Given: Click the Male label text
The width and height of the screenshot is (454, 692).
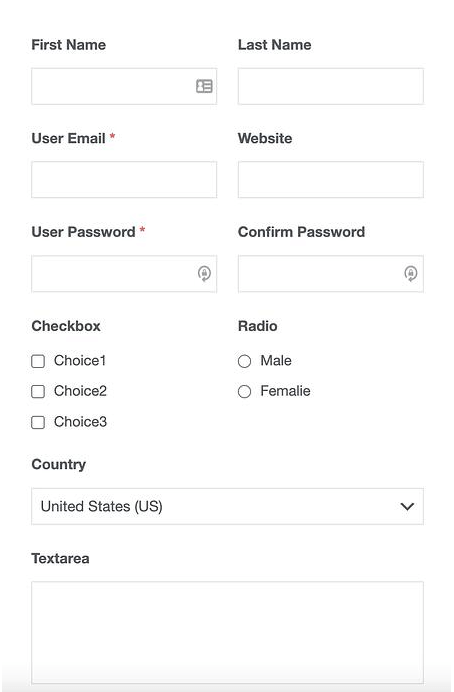Looking at the screenshot, I should pos(276,361).
